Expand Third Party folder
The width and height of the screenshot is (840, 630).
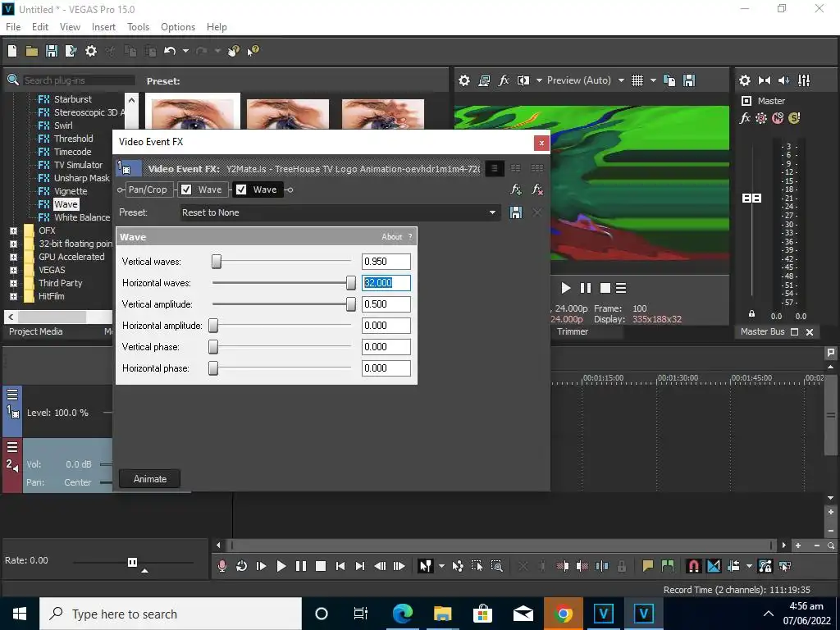13,283
